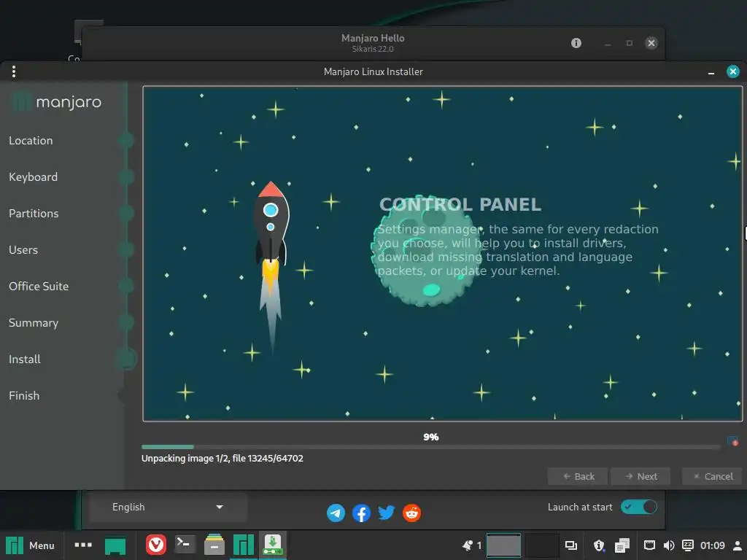Open the Reddit link in Manjaro Hello
Viewport: 747px width, 560px height.
coord(411,513)
